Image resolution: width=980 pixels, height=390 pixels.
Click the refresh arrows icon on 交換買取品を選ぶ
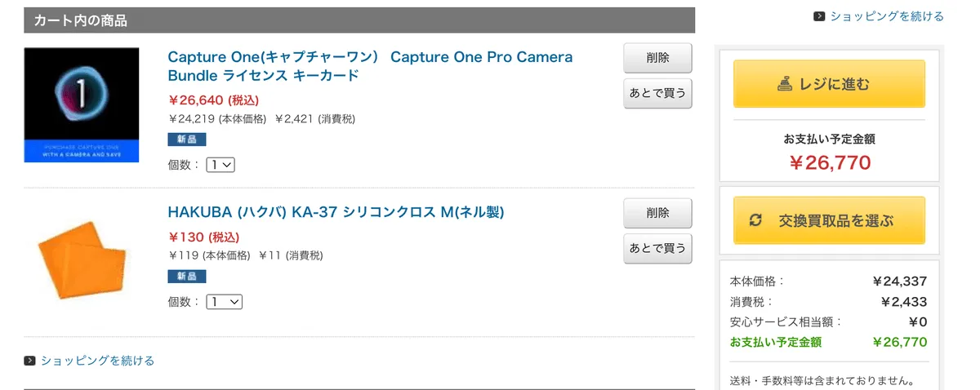click(x=755, y=220)
